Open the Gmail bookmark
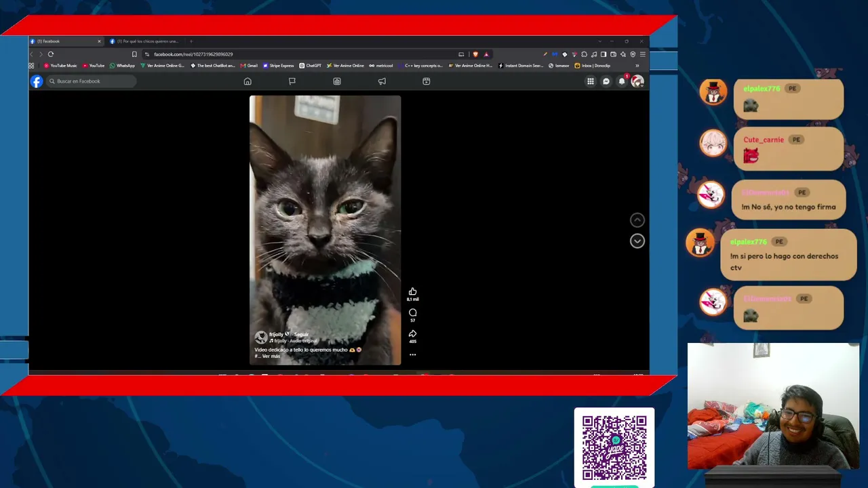The height and width of the screenshot is (488, 868). point(249,66)
